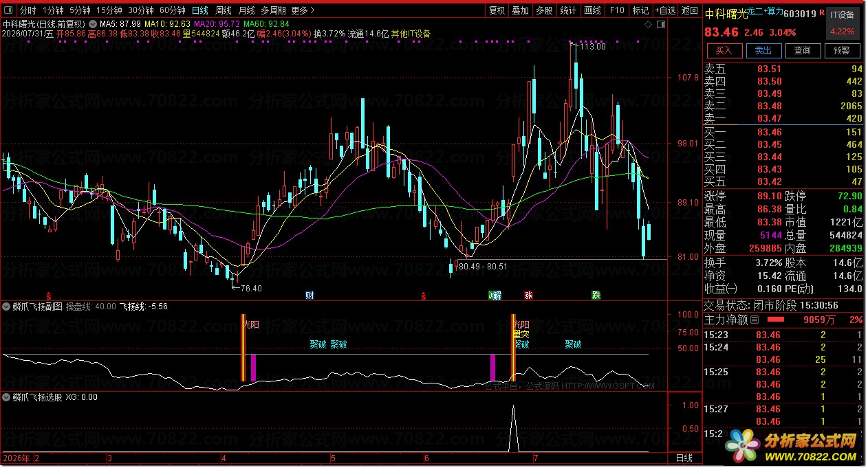Open the IT设备 sector box
Screen dimensions: 868x468
pos(842,23)
